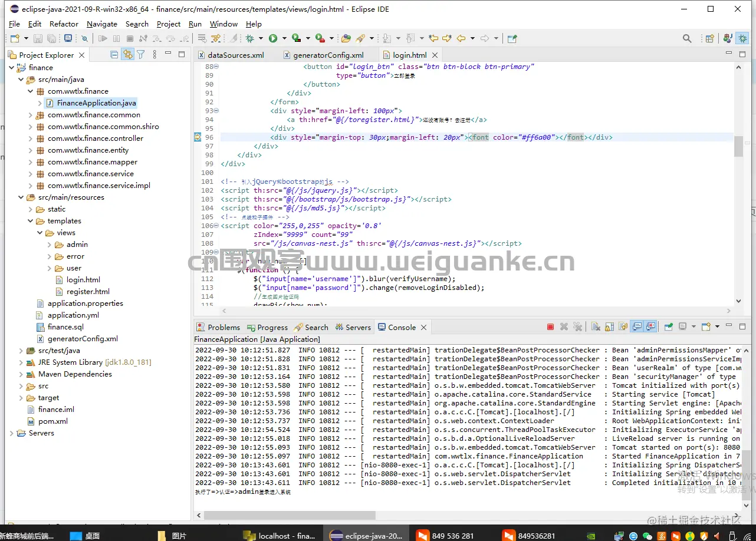Toggle Scroll Lock in the Console toolbar

(609, 326)
